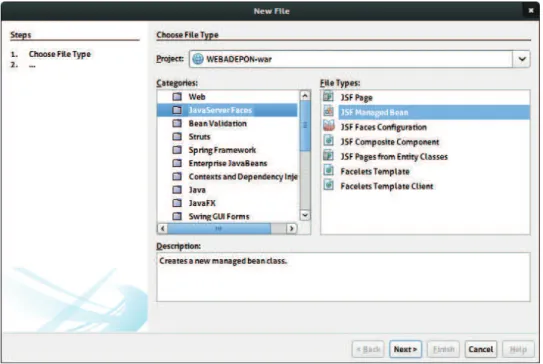This screenshot has height=364, width=543.
Task: Open the WEBADEPON-war project combo box
Action: coord(359,59)
